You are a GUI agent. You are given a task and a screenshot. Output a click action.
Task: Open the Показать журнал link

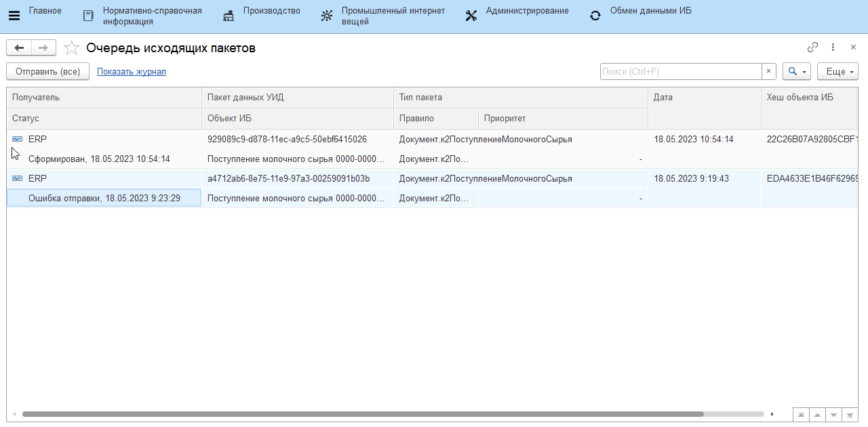(x=132, y=71)
